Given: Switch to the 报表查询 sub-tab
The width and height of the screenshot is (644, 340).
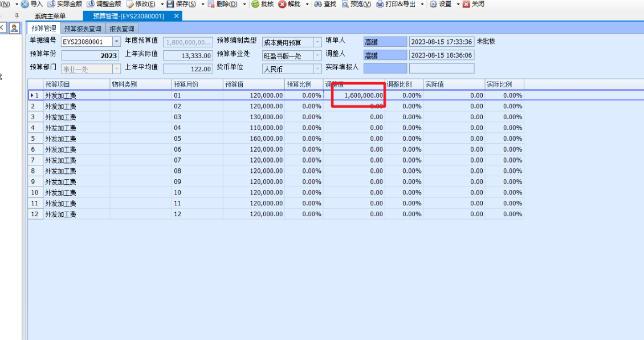Looking at the screenshot, I should (x=122, y=29).
